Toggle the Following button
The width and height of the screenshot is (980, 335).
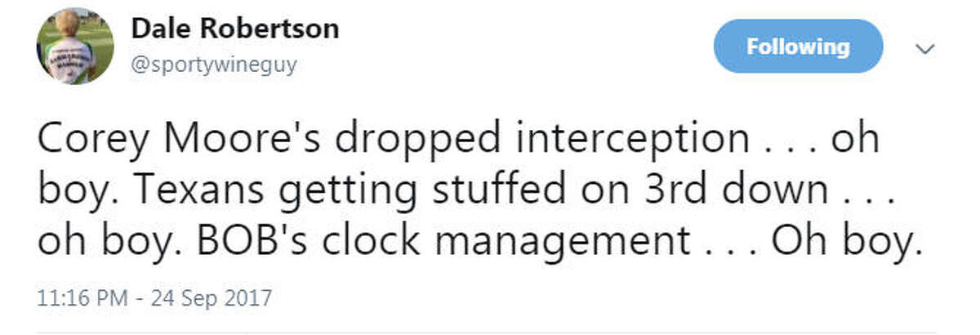[798, 47]
